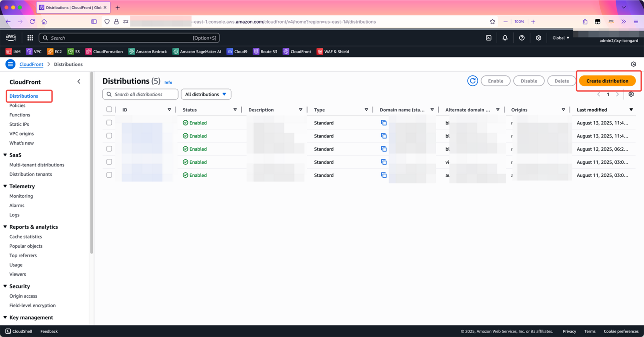Open table preferences gear icon
Viewport: 644px width, 337px height.
(631, 94)
